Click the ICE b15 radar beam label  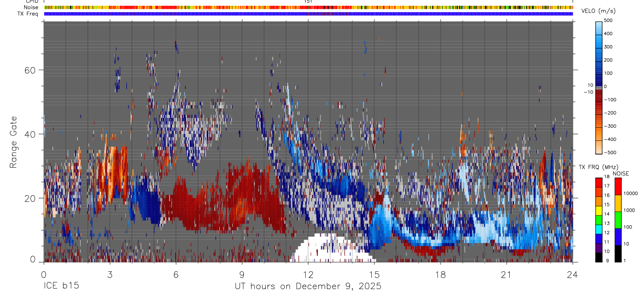(x=60, y=287)
